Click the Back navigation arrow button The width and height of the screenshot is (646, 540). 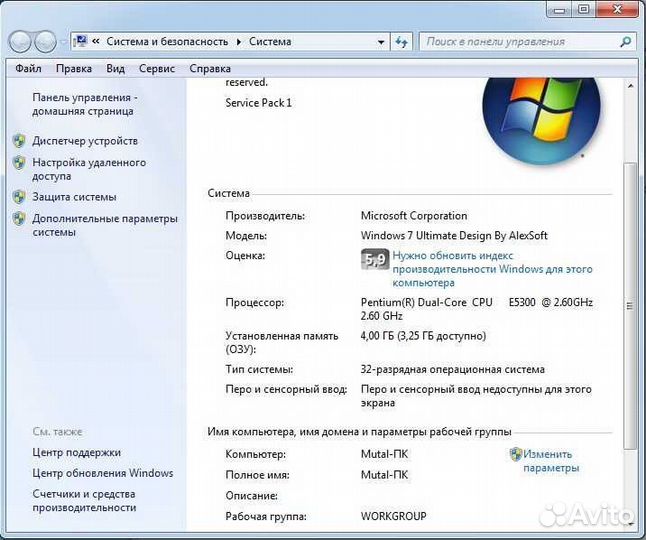coord(19,42)
